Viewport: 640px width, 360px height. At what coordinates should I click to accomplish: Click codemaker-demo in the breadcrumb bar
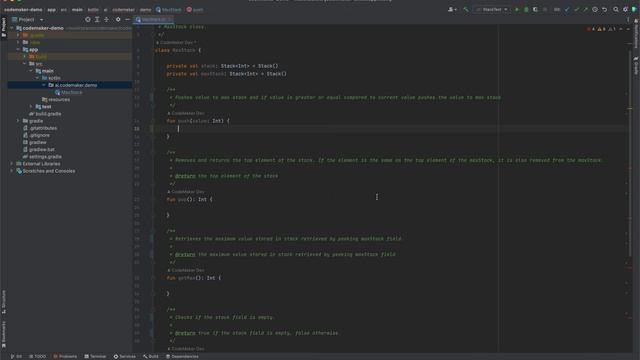(x=23, y=9)
